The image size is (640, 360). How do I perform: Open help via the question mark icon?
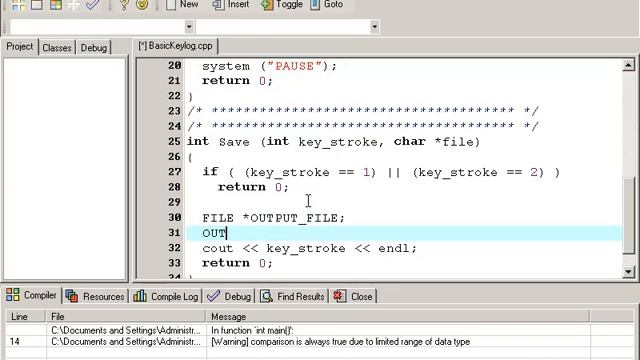124,5
